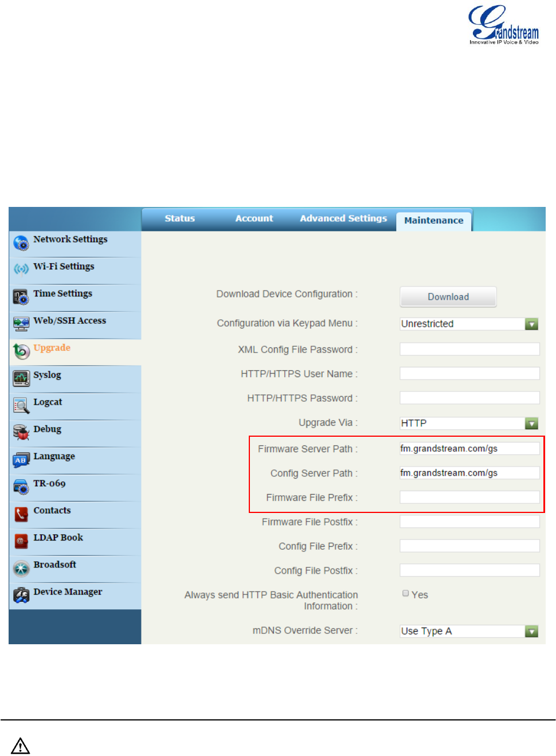Open Network Settings page link
The width and height of the screenshot is (556, 756).
(71, 240)
